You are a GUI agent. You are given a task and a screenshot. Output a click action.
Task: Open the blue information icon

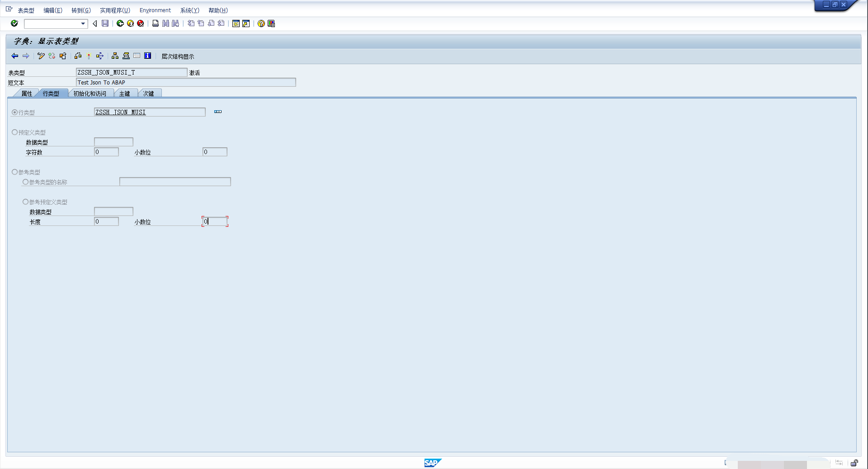[x=147, y=56]
